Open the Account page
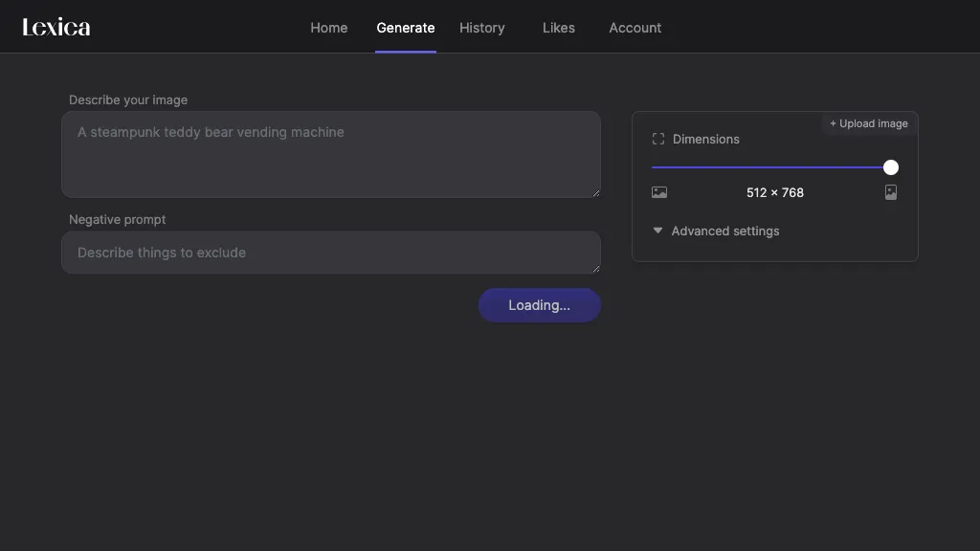Viewport: 980px width, 551px height. coord(635,28)
